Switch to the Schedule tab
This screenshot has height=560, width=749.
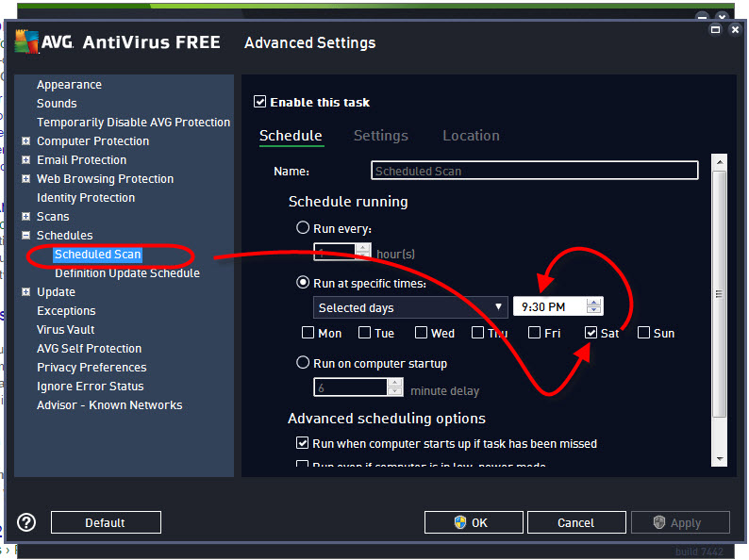(x=291, y=136)
